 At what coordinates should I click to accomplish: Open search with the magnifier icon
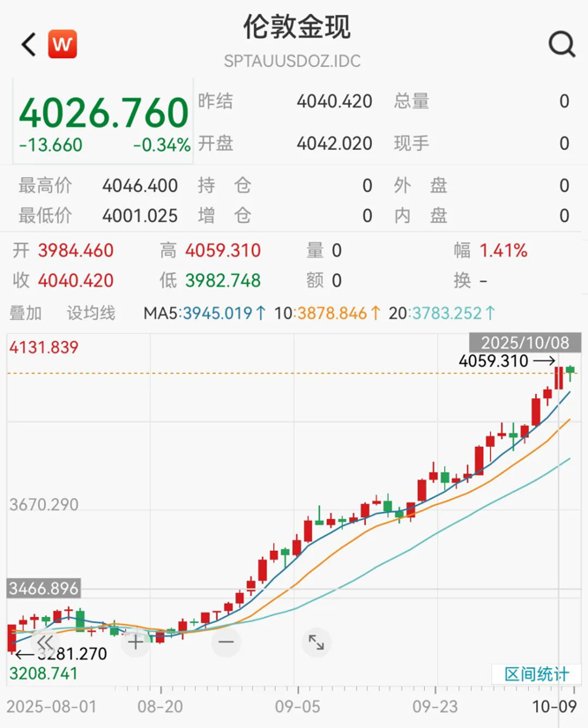tap(561, 44)
